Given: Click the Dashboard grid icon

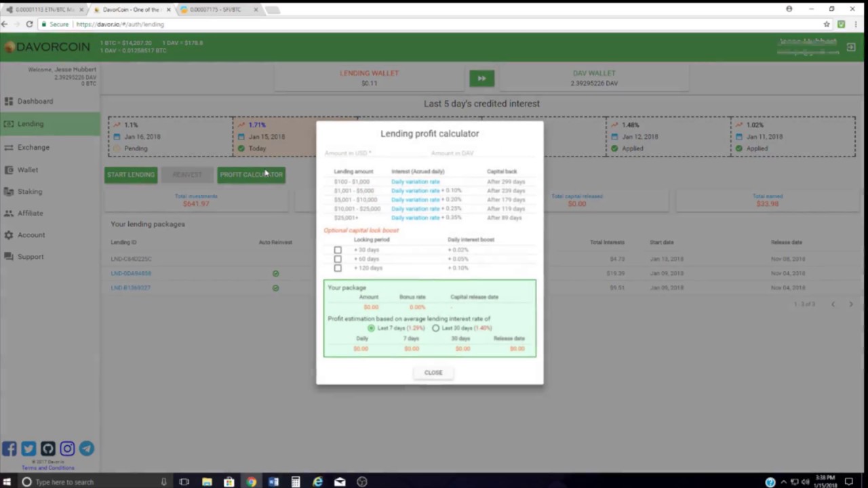Looking at the screenshot, I should 9,101.
